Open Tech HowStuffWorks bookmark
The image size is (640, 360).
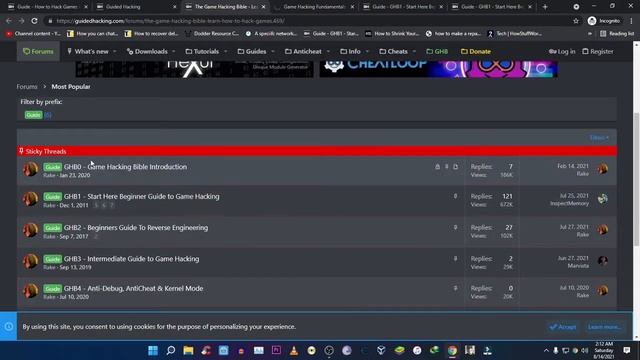[x=515, y=33]
